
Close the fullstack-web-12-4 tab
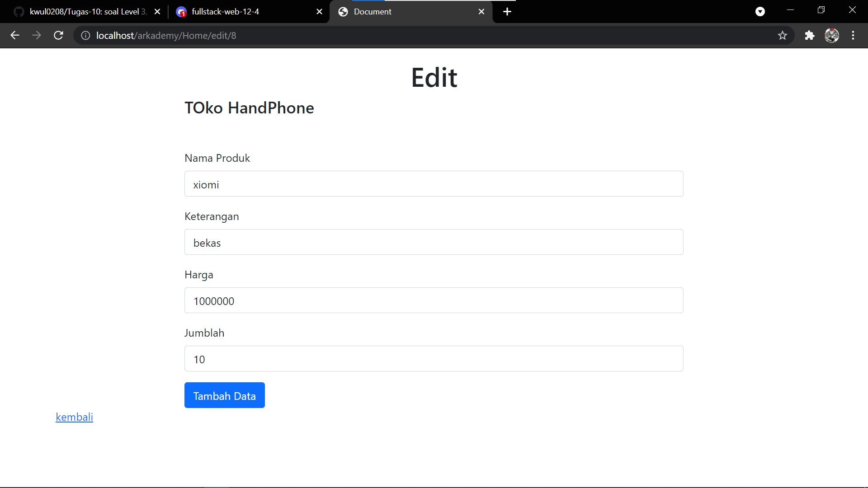[319, 12]
